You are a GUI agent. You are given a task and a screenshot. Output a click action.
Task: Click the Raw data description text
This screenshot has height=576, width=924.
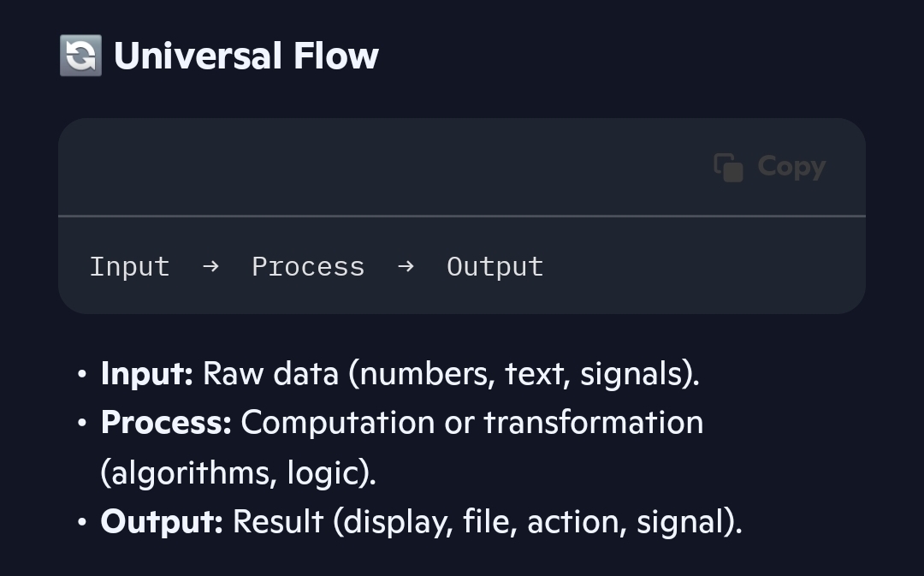point(451,374)
